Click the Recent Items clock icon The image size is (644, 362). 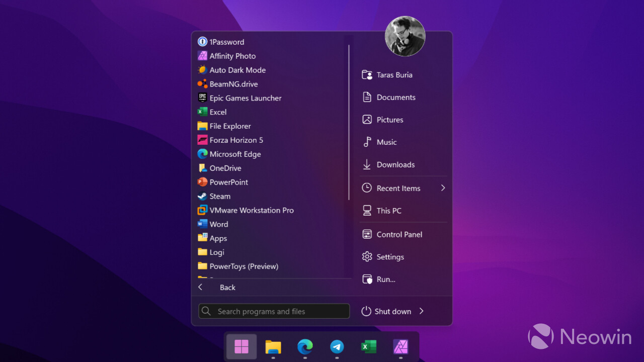point(367,188)
